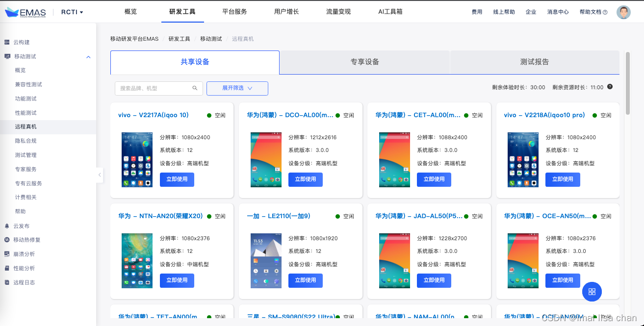Click 一加 LE2110 phone thumbnail
Viewport: 644px width, 326px height.
tap(266, 261)
